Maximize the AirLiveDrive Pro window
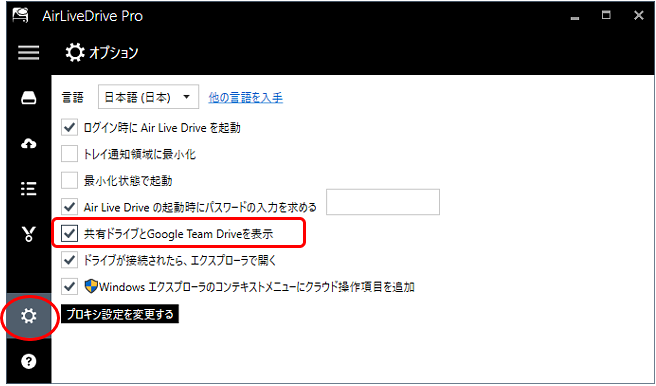656x386 pixels. 606,15
